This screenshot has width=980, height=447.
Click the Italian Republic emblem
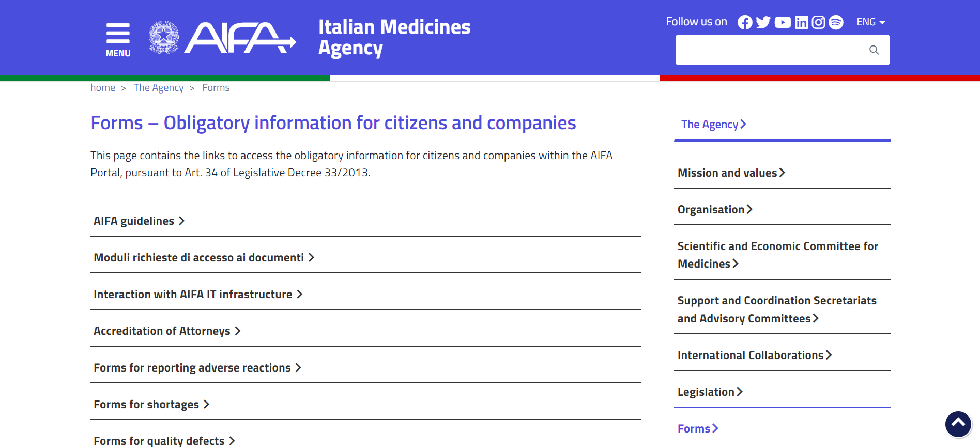164,37
